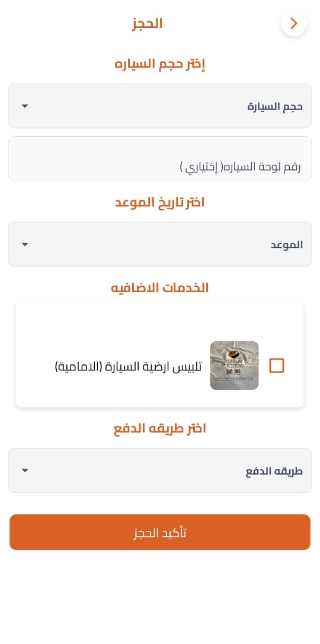Image resolution: width=320 pixels, height=644 pixels.
Task: Focus the رقم لوحة السياره input field
Action: click(x=160, y=159)
